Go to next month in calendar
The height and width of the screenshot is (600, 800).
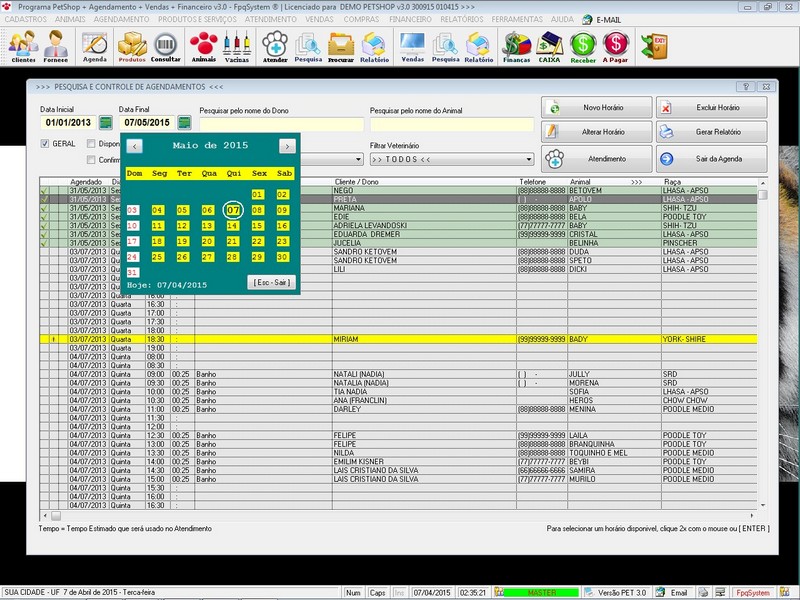(x=287, y=146)
